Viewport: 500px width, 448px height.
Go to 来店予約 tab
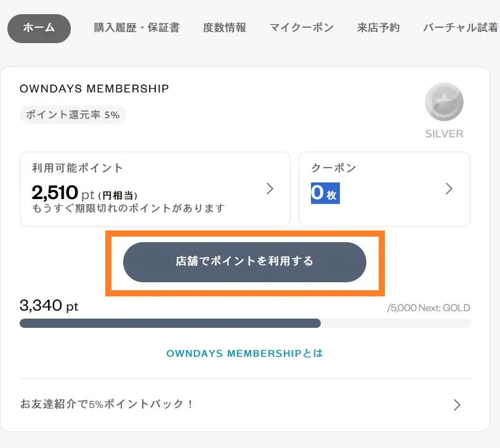click(378, 28)
